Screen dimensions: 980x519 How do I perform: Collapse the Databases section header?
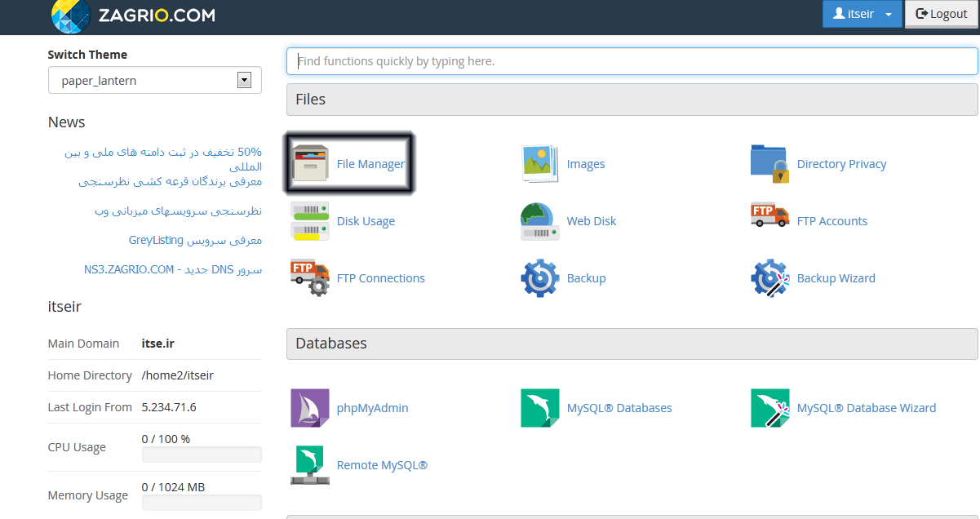632,344
